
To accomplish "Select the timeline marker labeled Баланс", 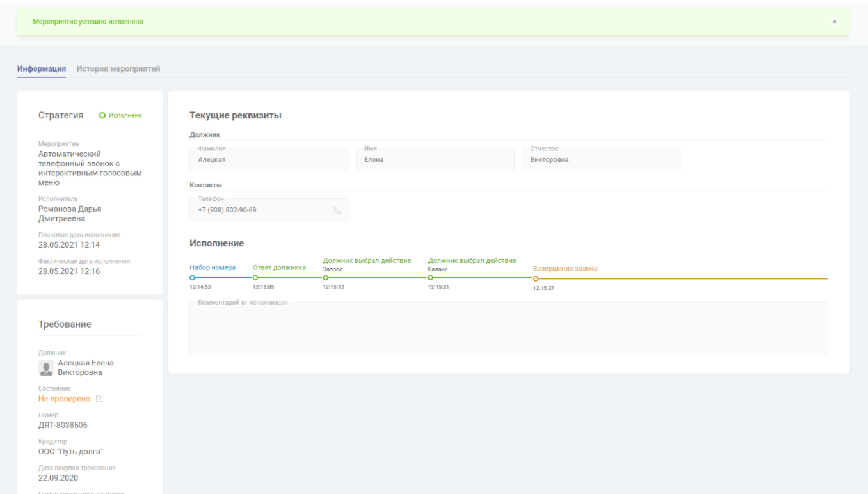I will pos(431,278).
